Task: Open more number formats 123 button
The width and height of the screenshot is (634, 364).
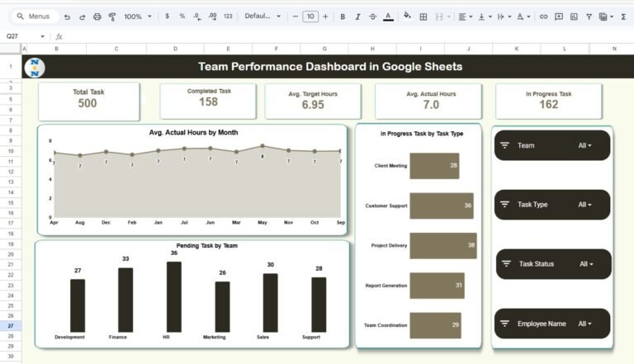Action: [228, 17]
